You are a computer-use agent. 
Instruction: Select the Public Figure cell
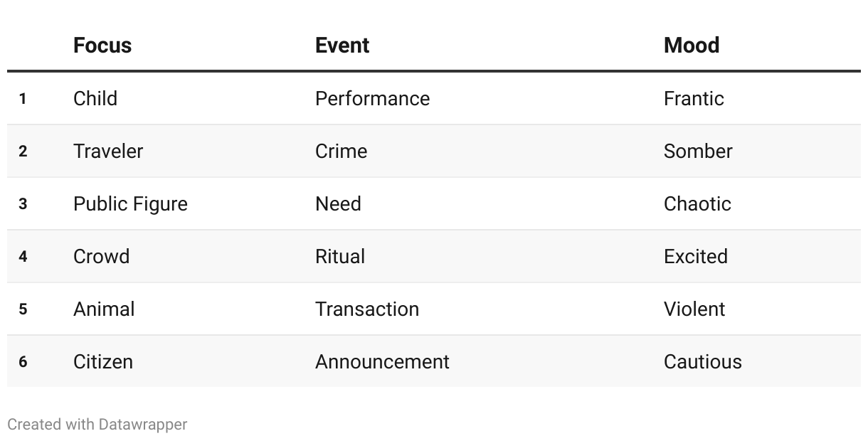click(131, 203)
